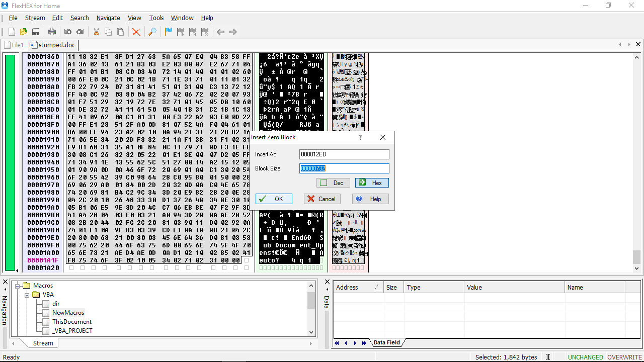
Task: Toggle bookmark with the blue flag icon
Action: pyautogui.click(x=169, y=32)
